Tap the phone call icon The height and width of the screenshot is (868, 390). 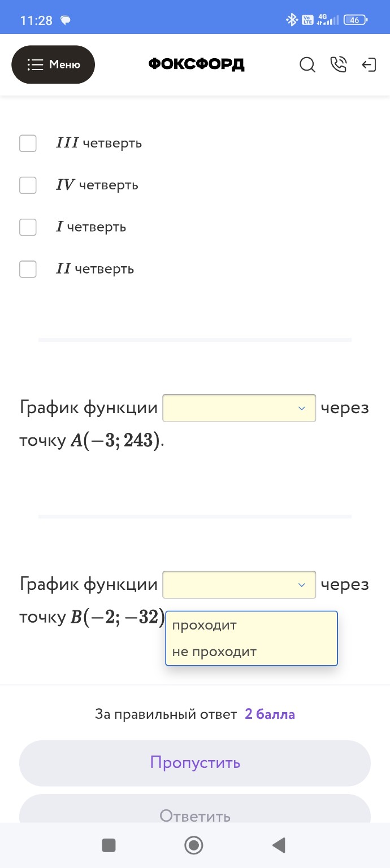[x=339, y=64]
